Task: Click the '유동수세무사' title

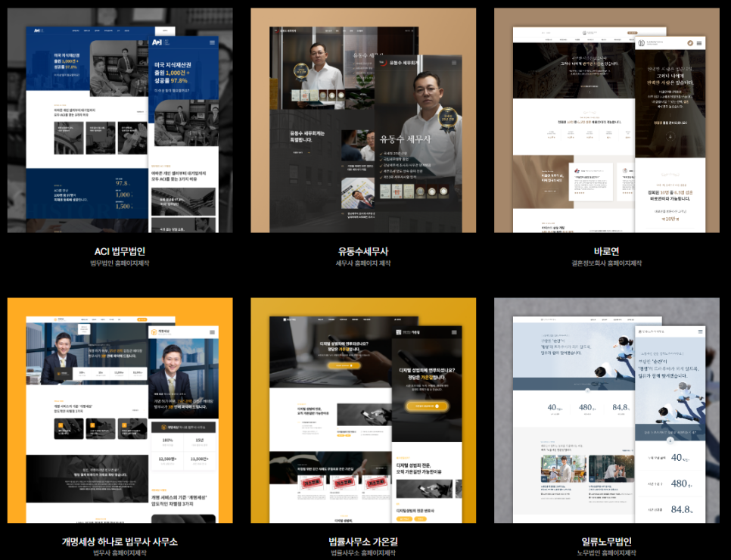Action: click(x=363, y=251)
